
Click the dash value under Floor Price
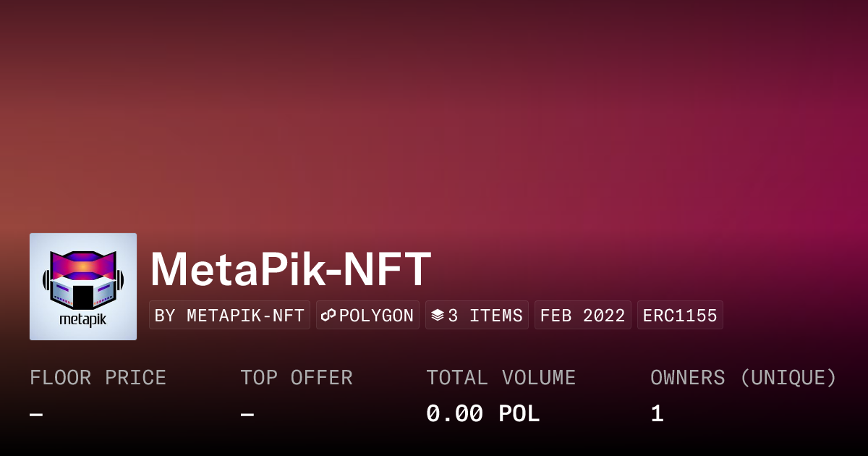(x=36, y=414)
